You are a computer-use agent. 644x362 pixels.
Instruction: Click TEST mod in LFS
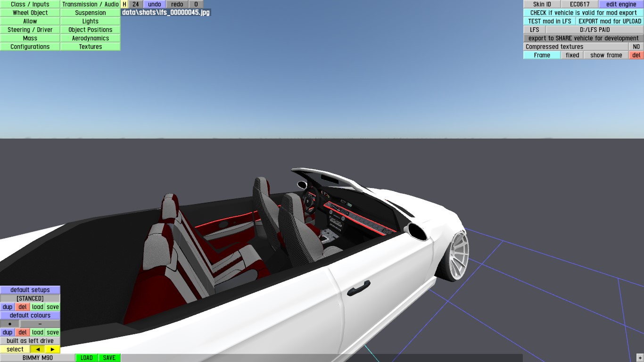coord(550,21)
